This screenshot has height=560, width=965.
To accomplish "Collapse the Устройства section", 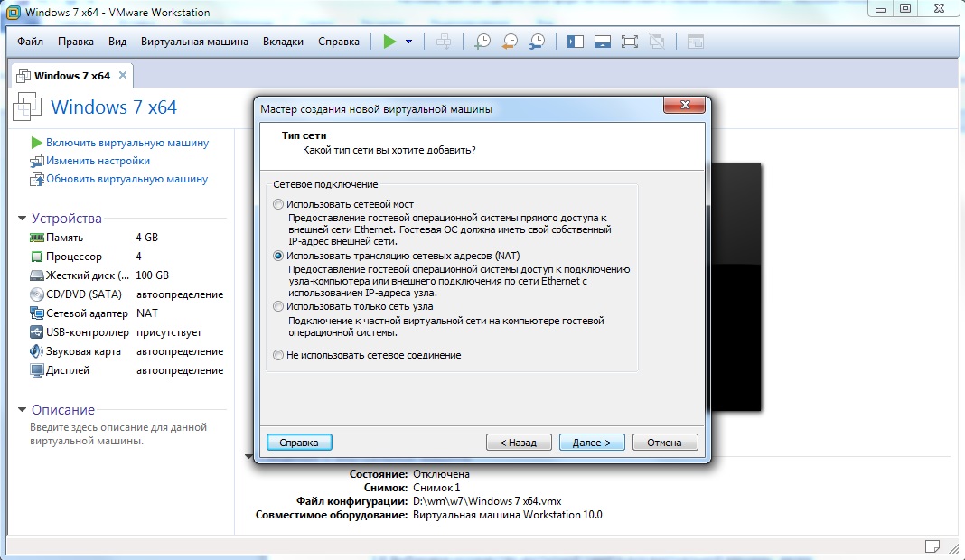I will [x=23, y=218].
